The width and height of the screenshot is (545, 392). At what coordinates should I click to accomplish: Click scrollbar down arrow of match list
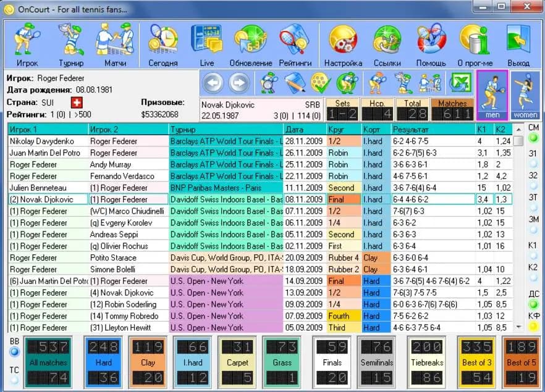[x=518, y=327]
